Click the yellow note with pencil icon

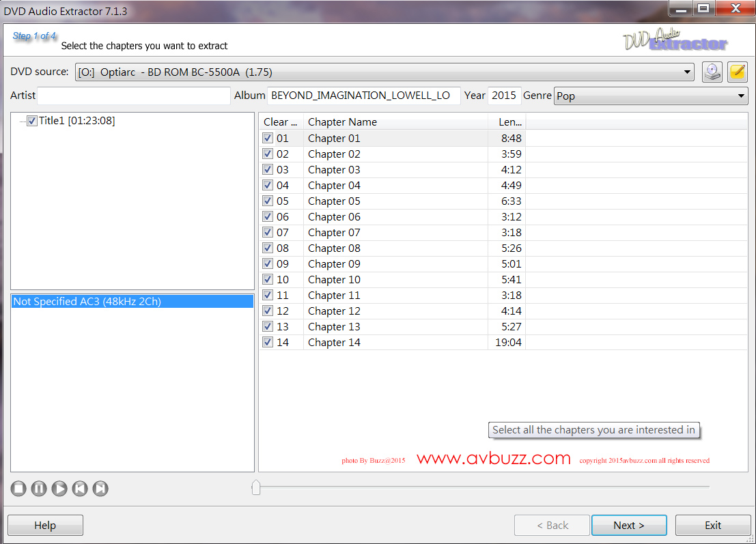(738, 72)
